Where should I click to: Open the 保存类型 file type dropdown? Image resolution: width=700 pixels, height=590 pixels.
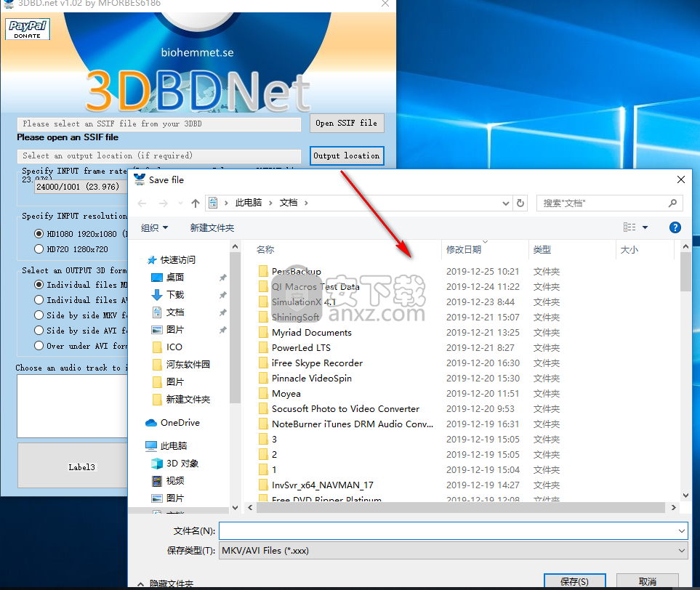[681, 551]
